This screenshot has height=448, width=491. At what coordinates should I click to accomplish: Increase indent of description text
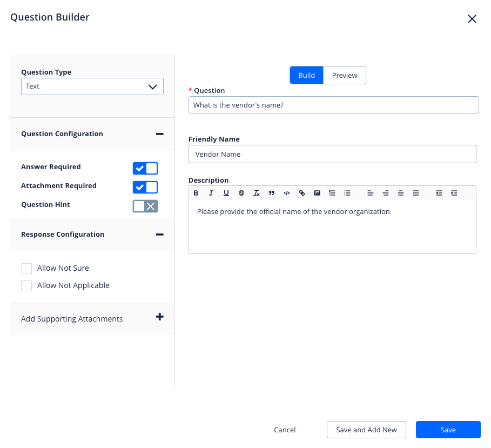click(x=454, y=193)
